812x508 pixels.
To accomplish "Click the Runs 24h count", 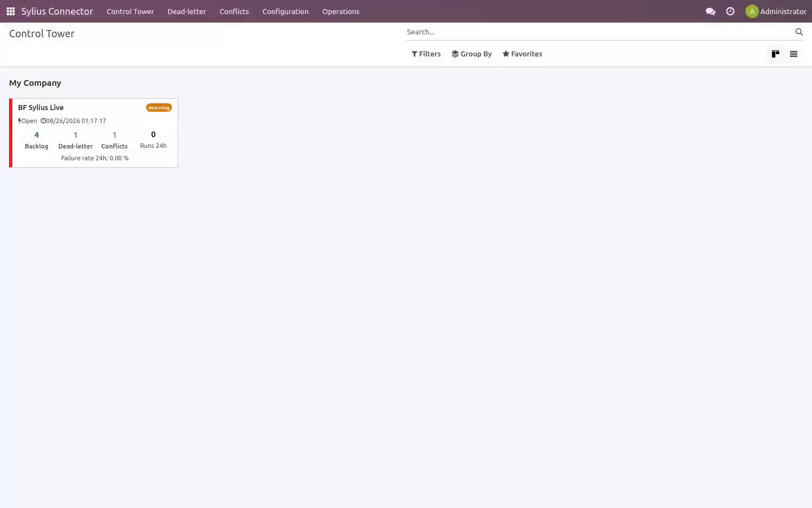I will 153,134.
